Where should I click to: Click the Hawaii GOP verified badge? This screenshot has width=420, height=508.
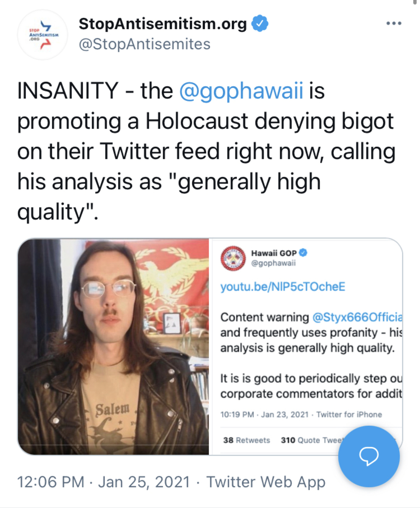click(x=303, y=253)
